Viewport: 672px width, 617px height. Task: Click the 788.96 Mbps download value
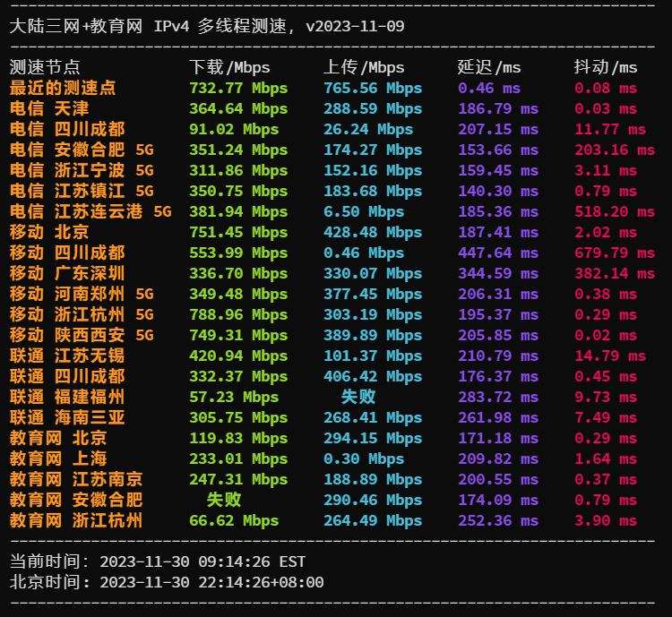(238, 314)
